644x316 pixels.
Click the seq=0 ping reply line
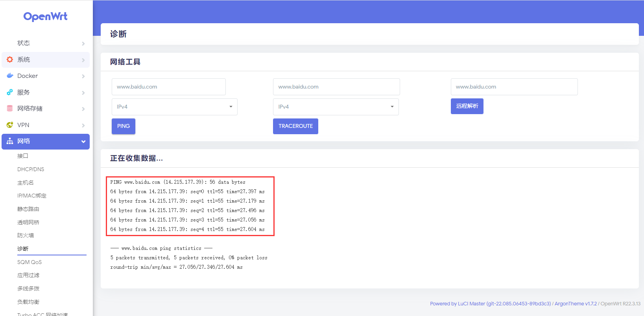tap(187, 192)
